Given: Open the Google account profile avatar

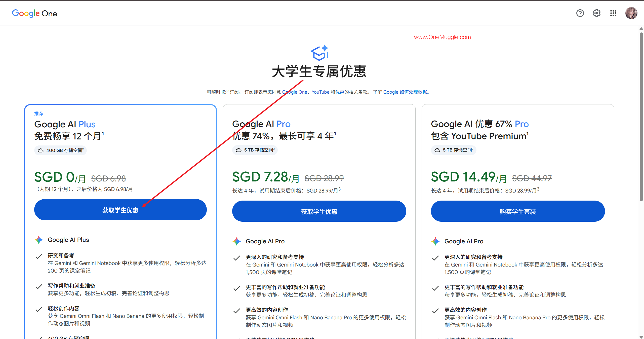Looking at the screenshot, I should coord(631,13).
